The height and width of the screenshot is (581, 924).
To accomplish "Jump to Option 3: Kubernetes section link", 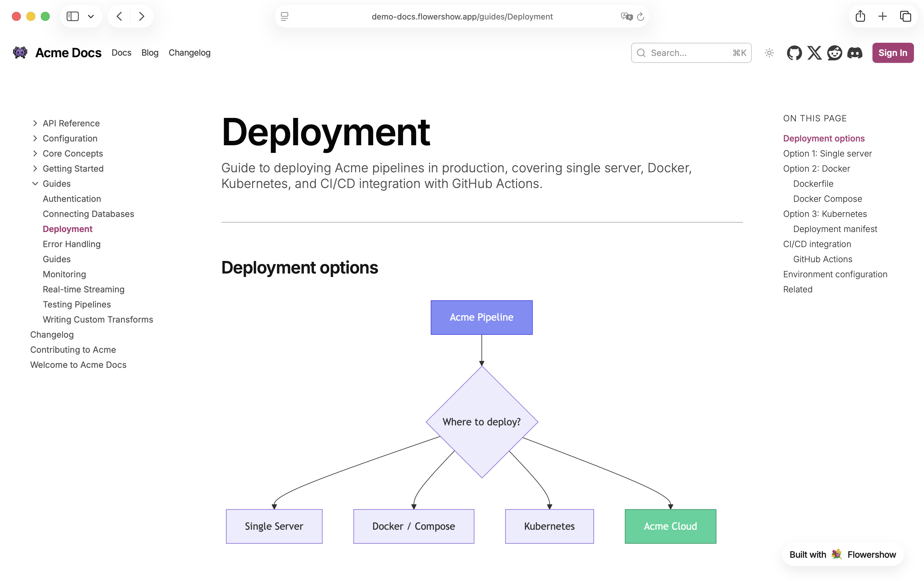I will pos(825,214).
